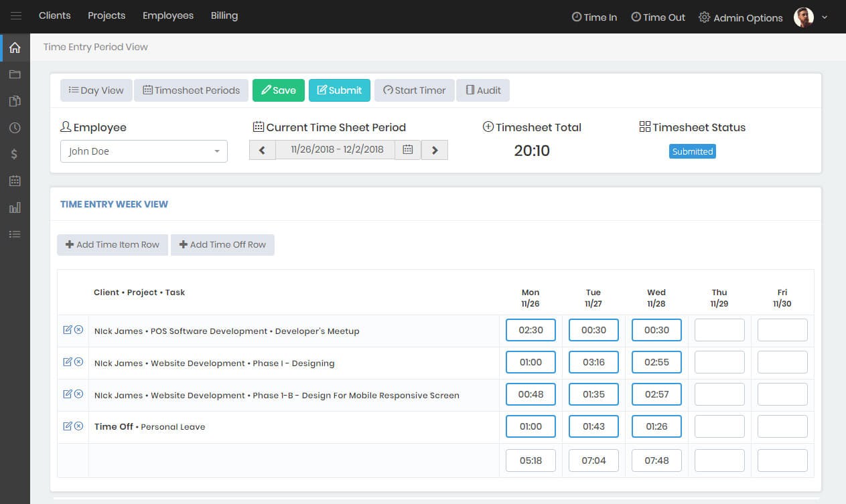This screenshot has width=846, height=504.
Task: Open the Projects folder icon in sidebar
Action: coord(14,74)
